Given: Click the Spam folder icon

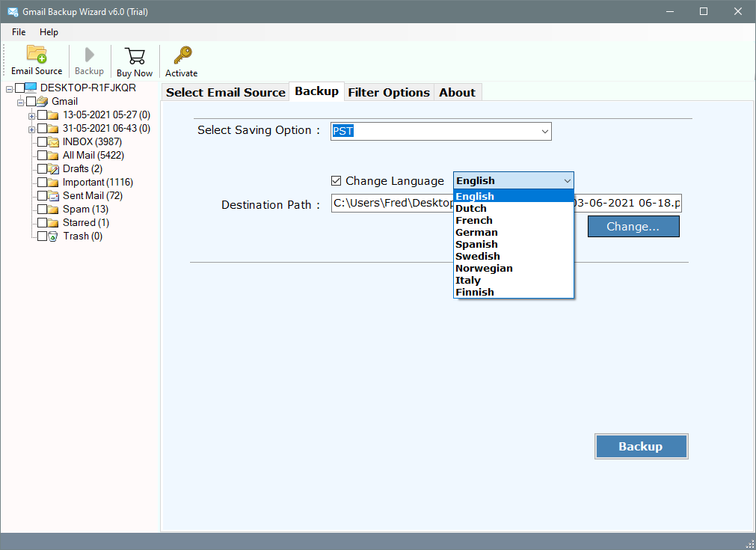Looking at the screenshot, I should click(x=53, y=210).
